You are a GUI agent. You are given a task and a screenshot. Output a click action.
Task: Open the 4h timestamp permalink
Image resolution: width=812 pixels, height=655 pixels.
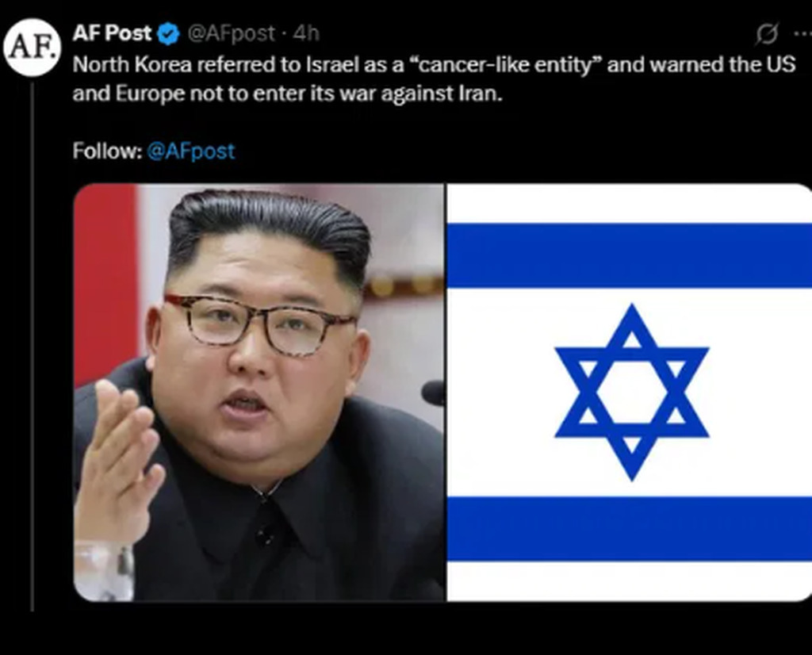click(x=305, y=33)
